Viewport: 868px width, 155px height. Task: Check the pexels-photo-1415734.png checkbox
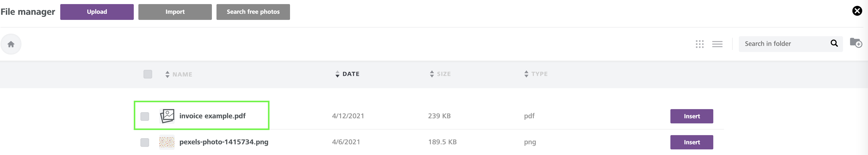[144, 143]
